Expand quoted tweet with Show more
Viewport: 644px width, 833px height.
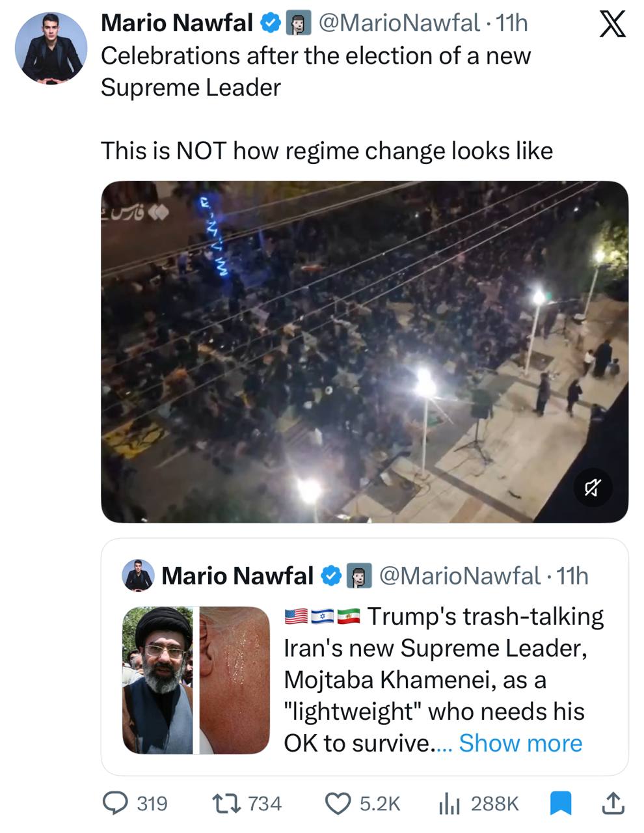[520, 743]
